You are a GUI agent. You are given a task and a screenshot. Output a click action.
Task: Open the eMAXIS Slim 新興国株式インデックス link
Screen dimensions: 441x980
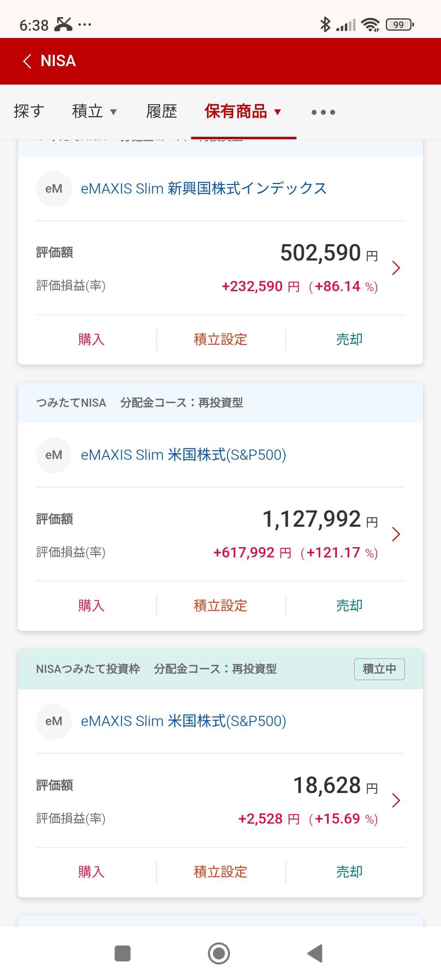click(204, 189)
